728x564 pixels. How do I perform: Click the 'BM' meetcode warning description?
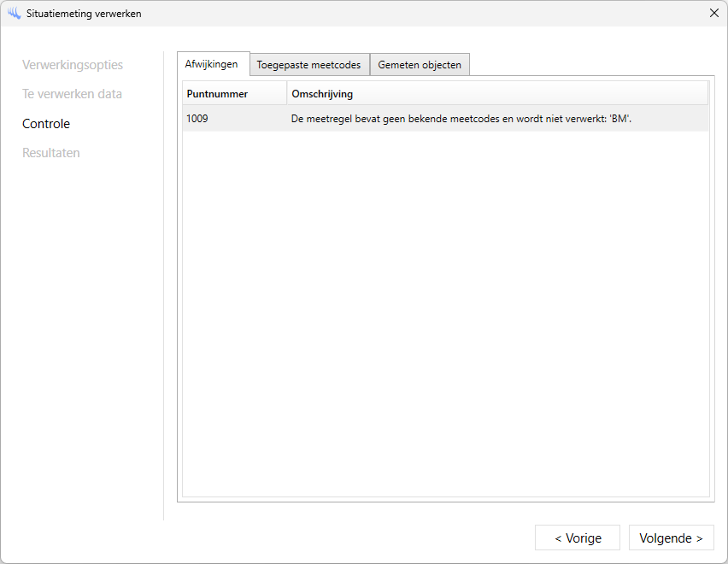point(461,119)
